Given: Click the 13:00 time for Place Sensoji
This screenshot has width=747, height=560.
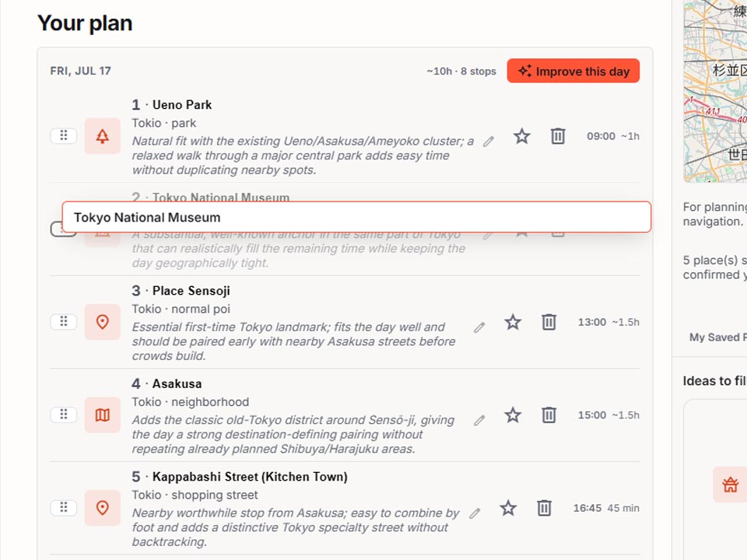Looking at the screenshot, I should coord(592,322).
